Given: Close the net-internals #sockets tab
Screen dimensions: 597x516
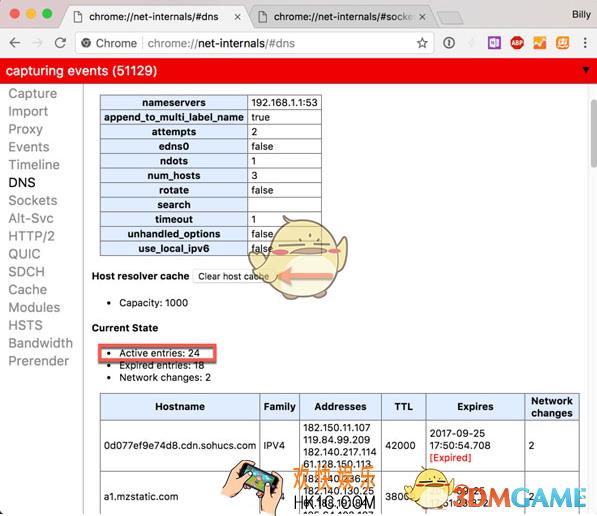Looking at the screenshot, I should click(x=422, y=17).
